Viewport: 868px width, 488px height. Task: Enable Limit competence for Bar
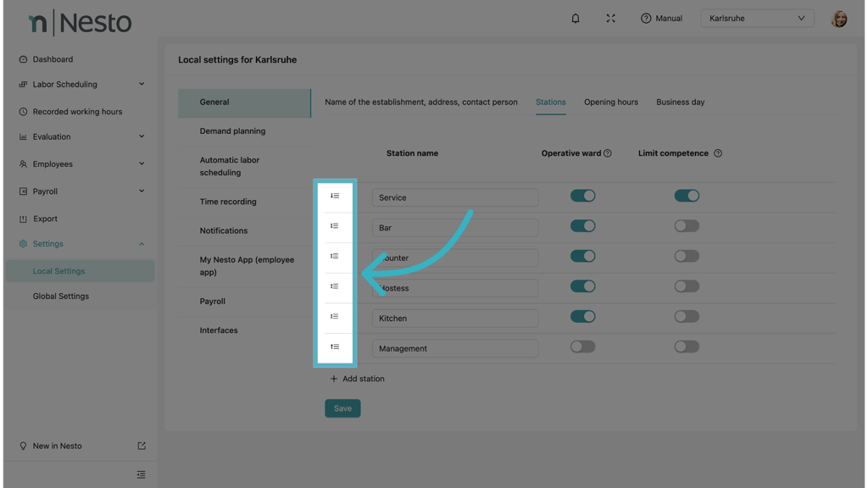click(687, 226)
